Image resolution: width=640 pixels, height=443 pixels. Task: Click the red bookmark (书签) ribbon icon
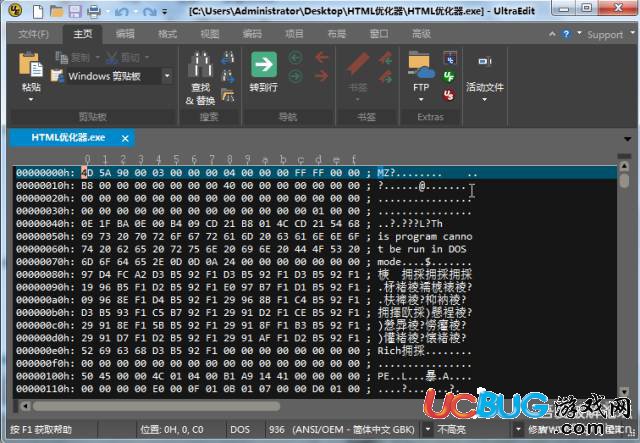tap(358, 64)
